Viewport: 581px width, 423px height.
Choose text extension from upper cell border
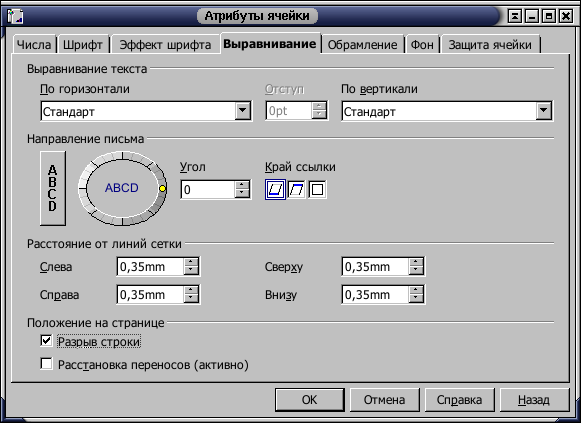click(x=296, y=190)
